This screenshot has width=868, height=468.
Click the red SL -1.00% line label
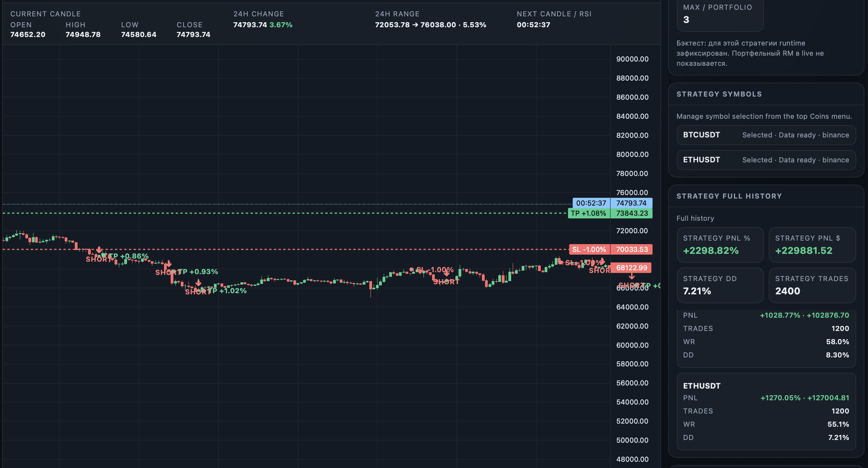tap(589, 250)
